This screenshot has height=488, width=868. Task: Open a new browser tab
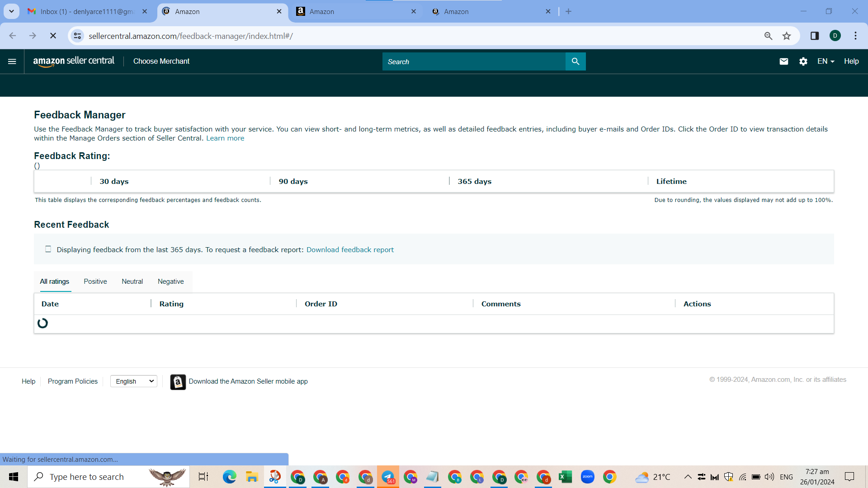point(569,12)
